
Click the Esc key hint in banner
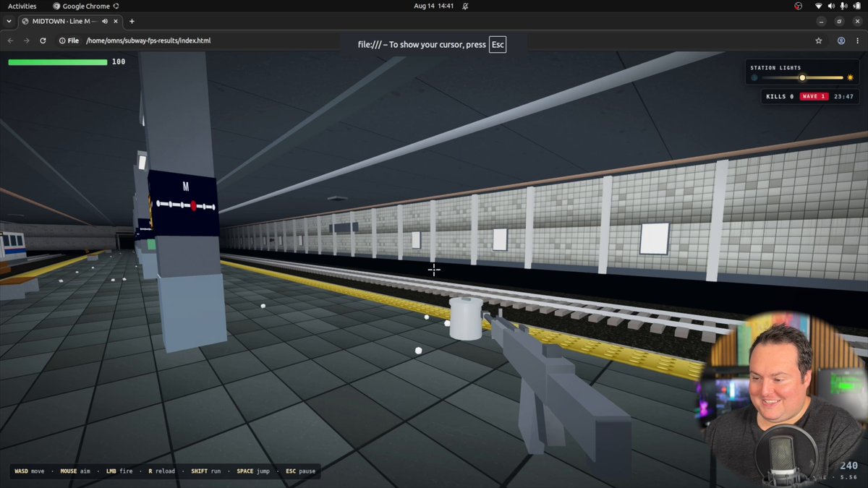[498, 45]
